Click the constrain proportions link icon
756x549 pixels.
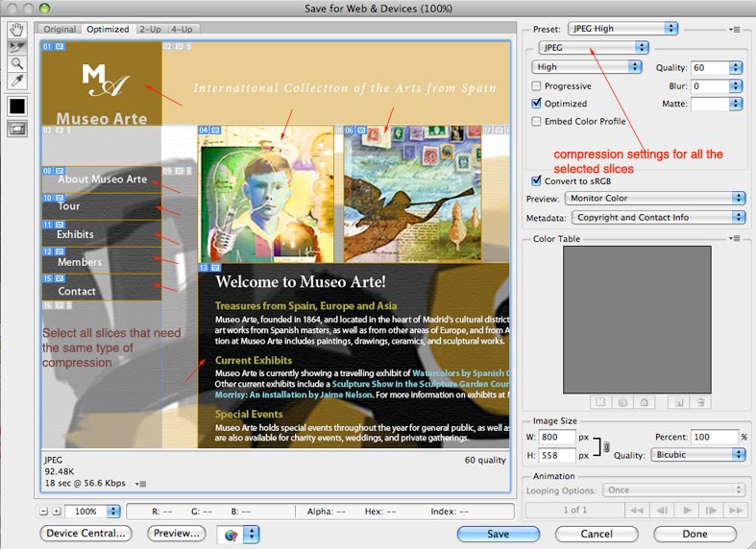[605, 446]
